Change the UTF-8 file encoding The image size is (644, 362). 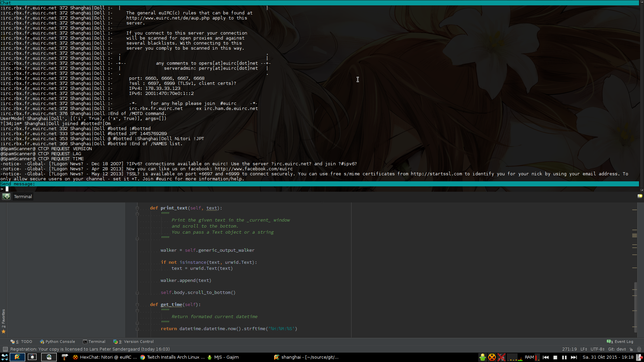coord(597,349)
